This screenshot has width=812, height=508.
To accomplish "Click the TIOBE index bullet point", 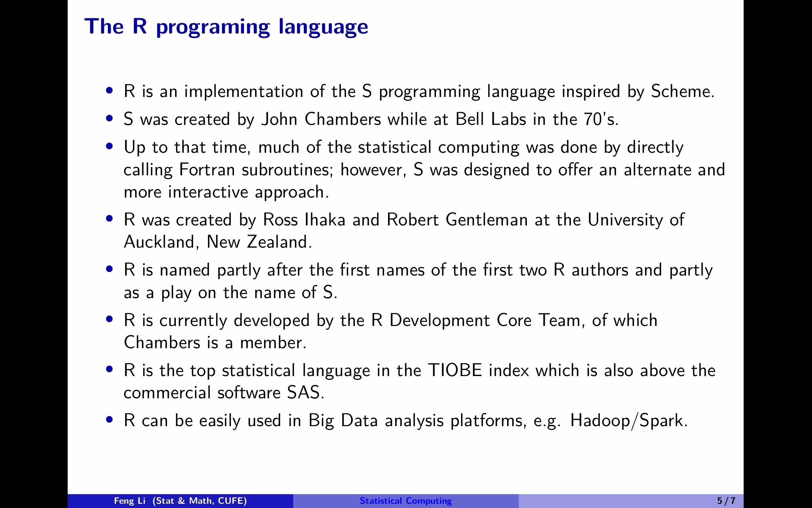I will (x=112, y=370).
